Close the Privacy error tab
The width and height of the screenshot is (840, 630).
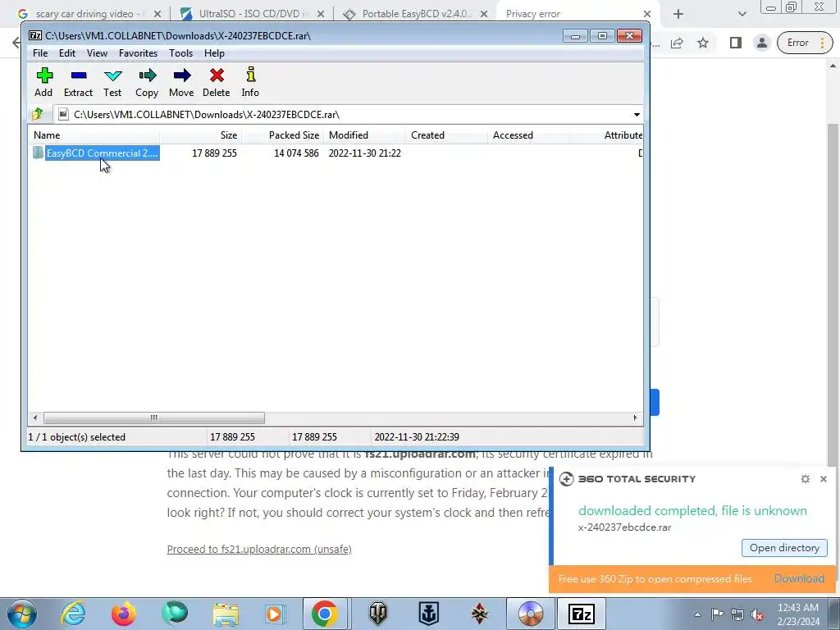coord(646,14)
